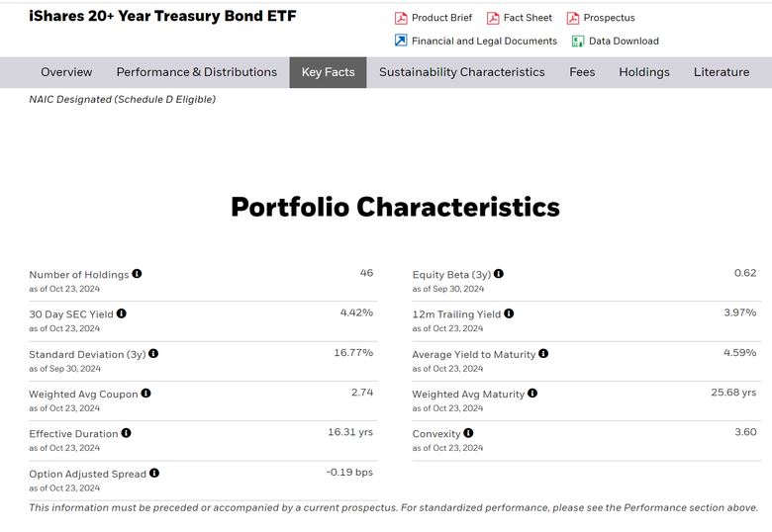This screenshot has height=532, width=772.
Task: Open Option Adjusted Spread info icon
Action: click(154, 473)
